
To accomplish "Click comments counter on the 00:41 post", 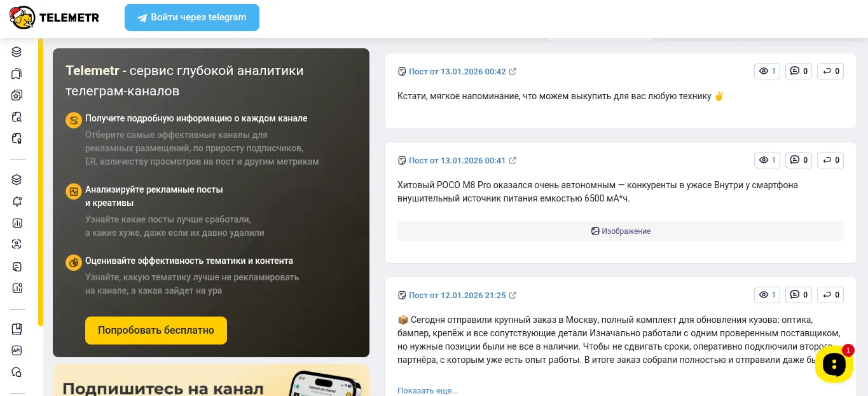I will (799, 160).
